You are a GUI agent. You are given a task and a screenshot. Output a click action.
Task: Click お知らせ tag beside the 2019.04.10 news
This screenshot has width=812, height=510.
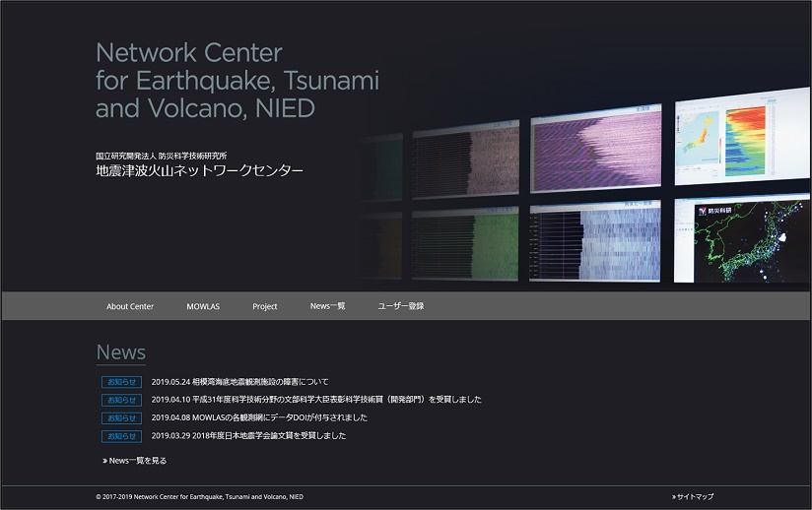(121, 400)
